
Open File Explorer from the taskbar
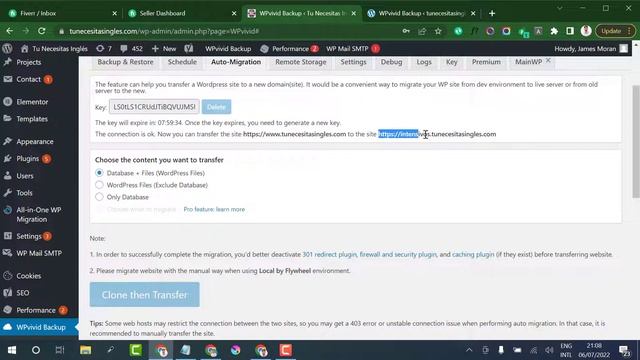point(85,350)
